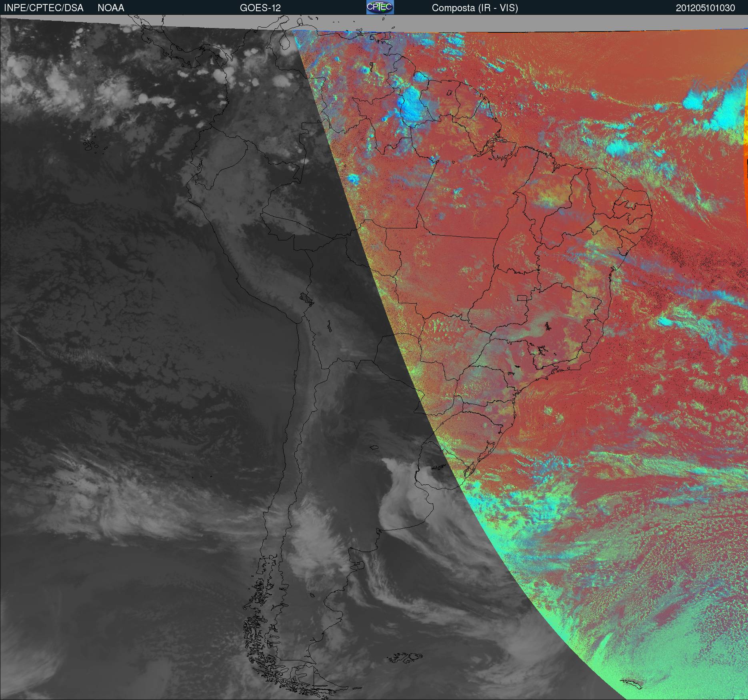The image size is (748, 700).
Task: Select the INPE/CPTEC/DSA header text
Action: [x=44, y=8]
